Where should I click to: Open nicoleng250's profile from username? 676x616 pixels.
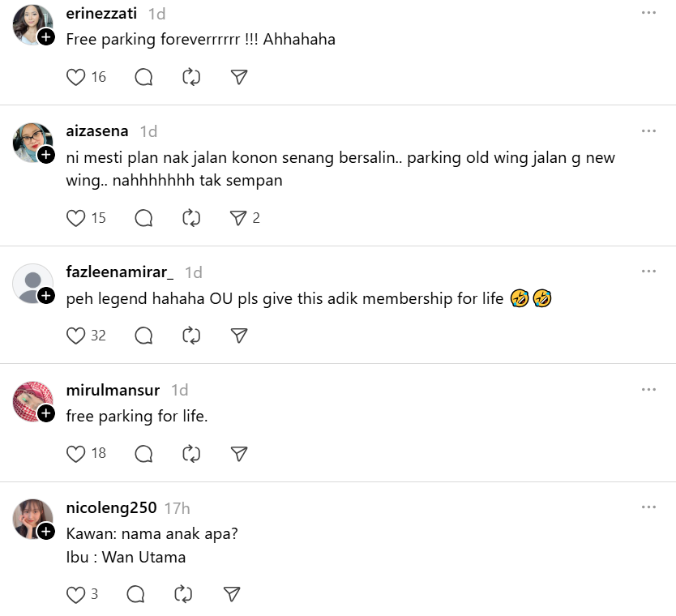tap(111, 508)
